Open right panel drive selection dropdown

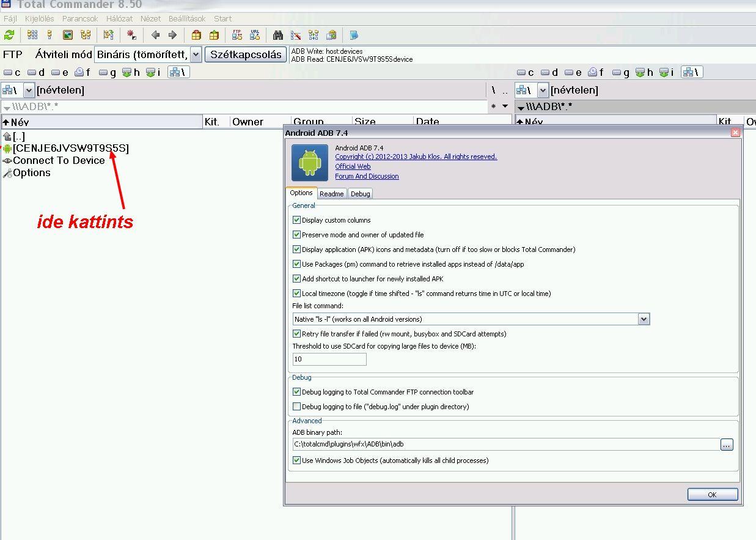[543, 91]
